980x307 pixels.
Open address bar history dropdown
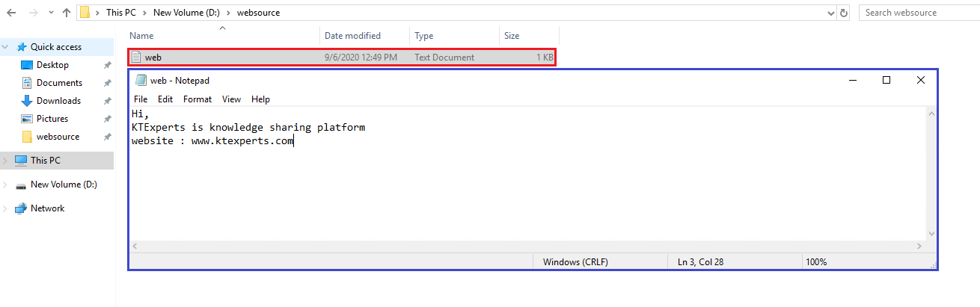coord(831,13)
